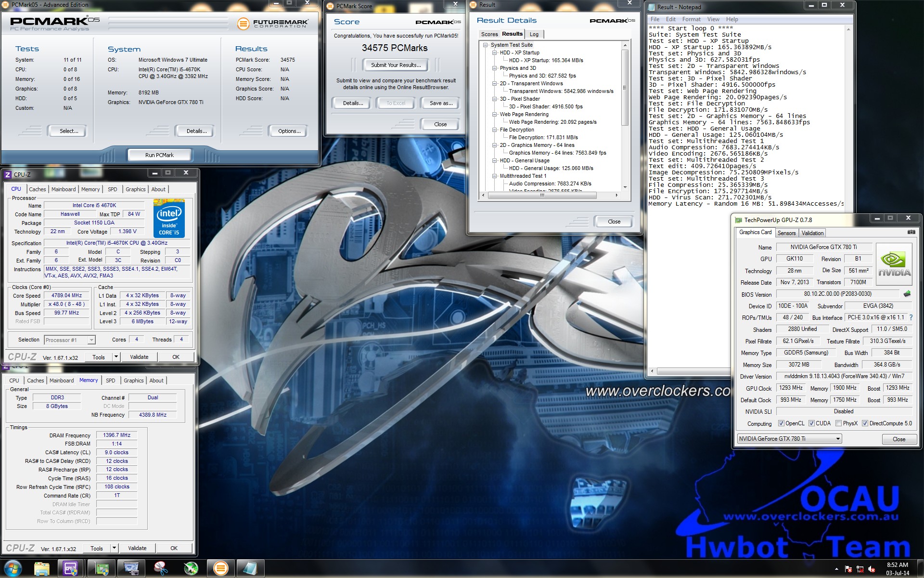The height and width of the screenshot is (578, 924).
Task: Click the Close button in GPU-Z
Action: [898, 439]
